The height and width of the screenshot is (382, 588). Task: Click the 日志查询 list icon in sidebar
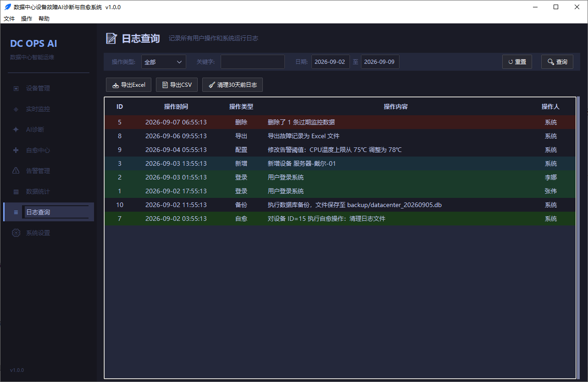[16, 212]
